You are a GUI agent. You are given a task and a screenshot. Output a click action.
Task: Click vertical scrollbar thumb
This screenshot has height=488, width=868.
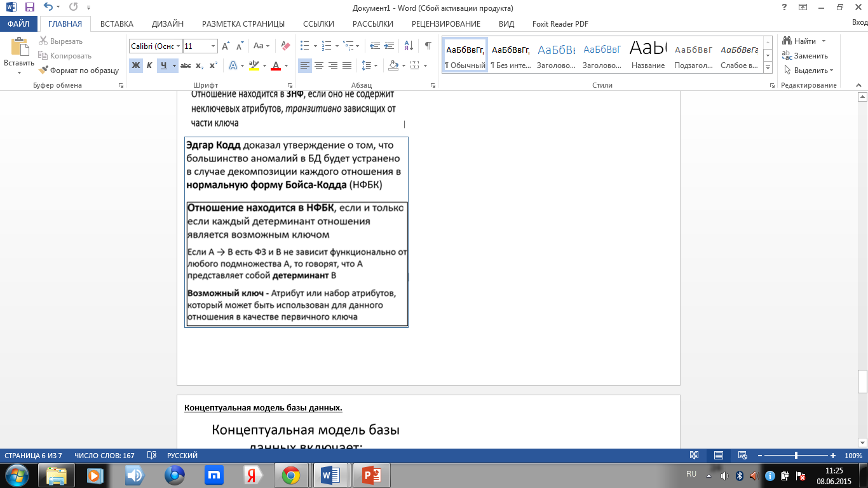(x=862, y=382)
